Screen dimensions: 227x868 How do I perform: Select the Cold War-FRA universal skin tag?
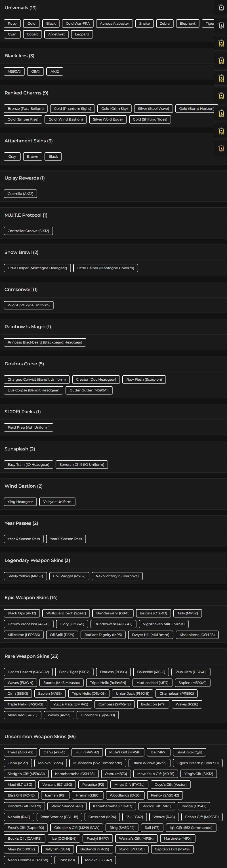coord(77,24)
